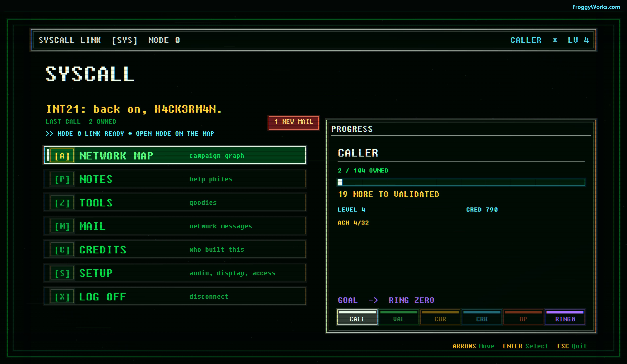
Task: Open the SETUP audio, display, access entry
Action: coord(175,273)
